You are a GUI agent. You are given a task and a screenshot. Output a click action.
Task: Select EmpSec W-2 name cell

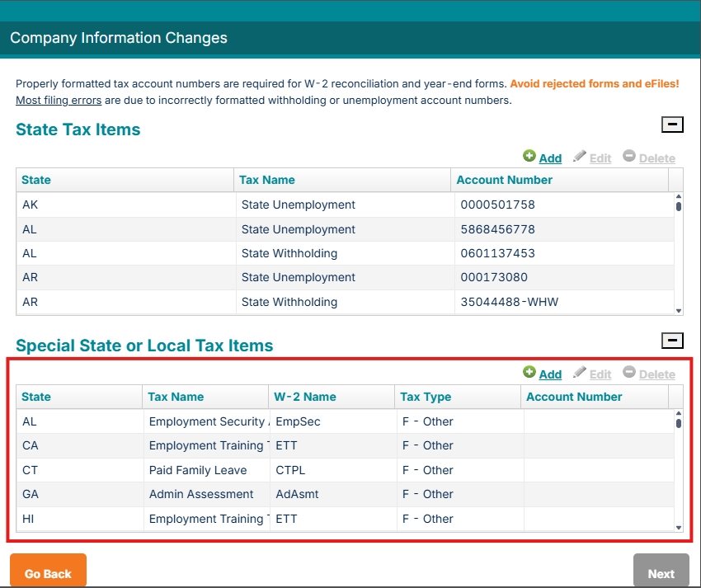tap(333, 421)
